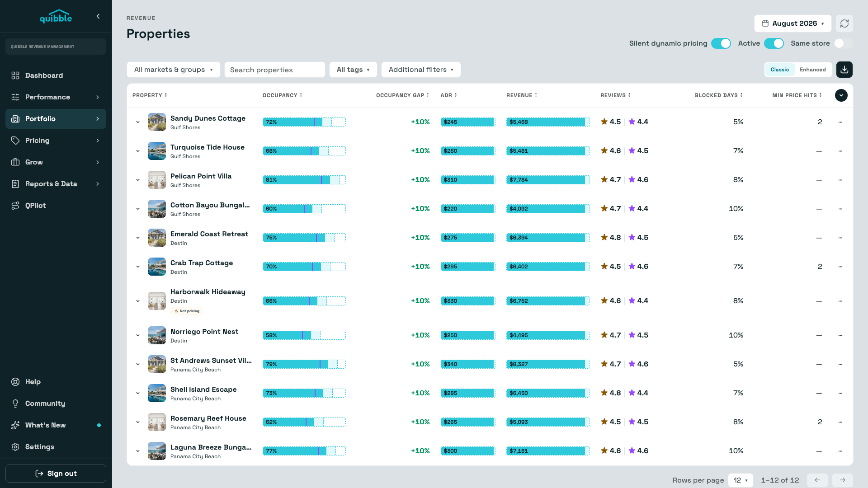Click the Dashboard grid icon
Image resolution: width=868 pixels, height=488 pixels.
[x=15, y=75]
